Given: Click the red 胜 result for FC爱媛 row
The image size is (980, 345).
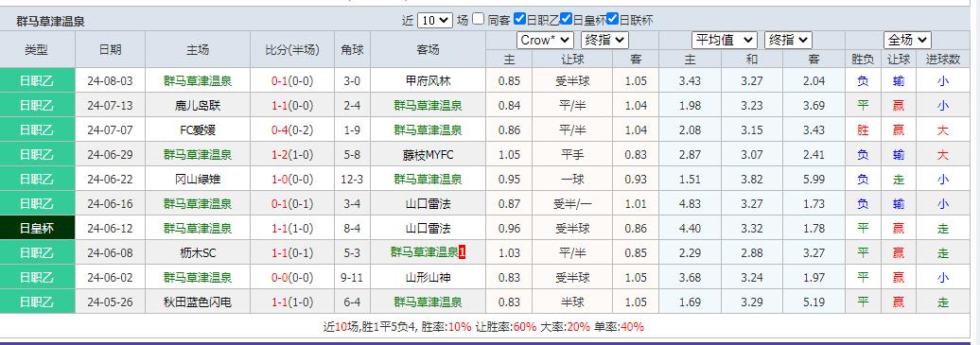Looking at the screenshot, I should click(863, 130).
